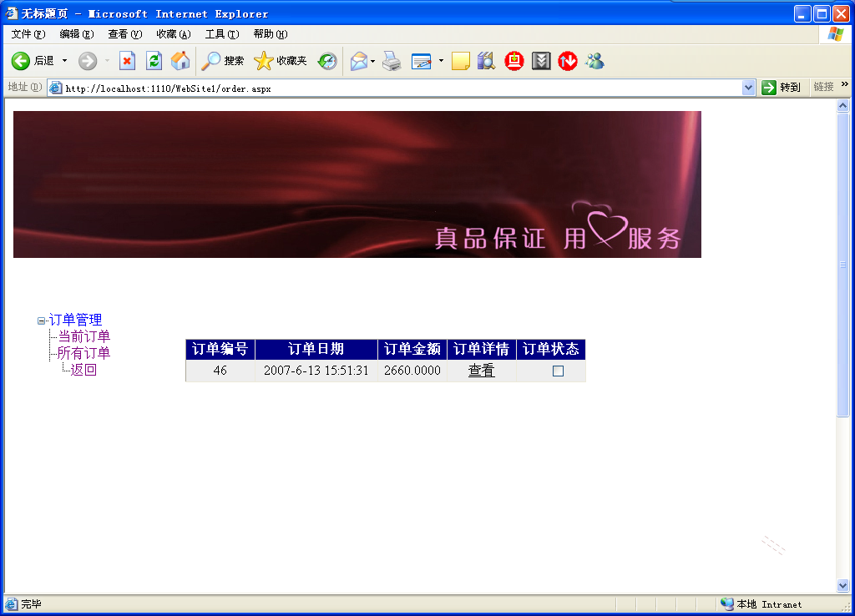Select 当前订单 in the tree
Image resolution: width=855 pixels, height=616 pixels.
click(84, 336)
